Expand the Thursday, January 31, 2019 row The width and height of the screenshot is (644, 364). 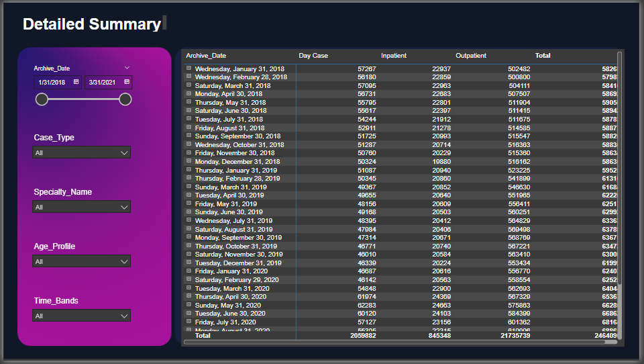tap(189, 170)
